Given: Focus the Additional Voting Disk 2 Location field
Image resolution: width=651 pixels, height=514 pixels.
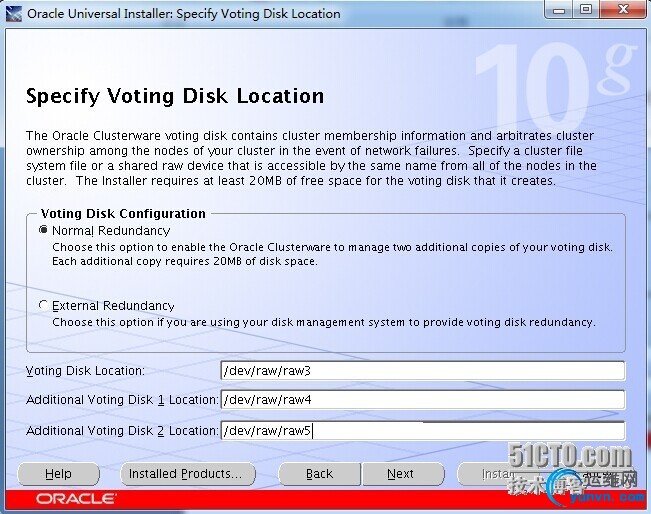Looking at the screenshot, I should coord(423,431).
